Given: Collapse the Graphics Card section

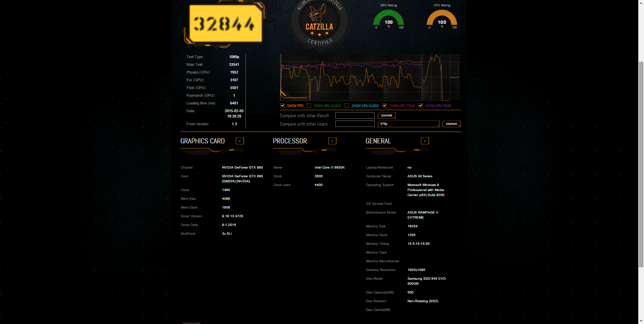Looking at the screenshot, I should pos(240,141).
